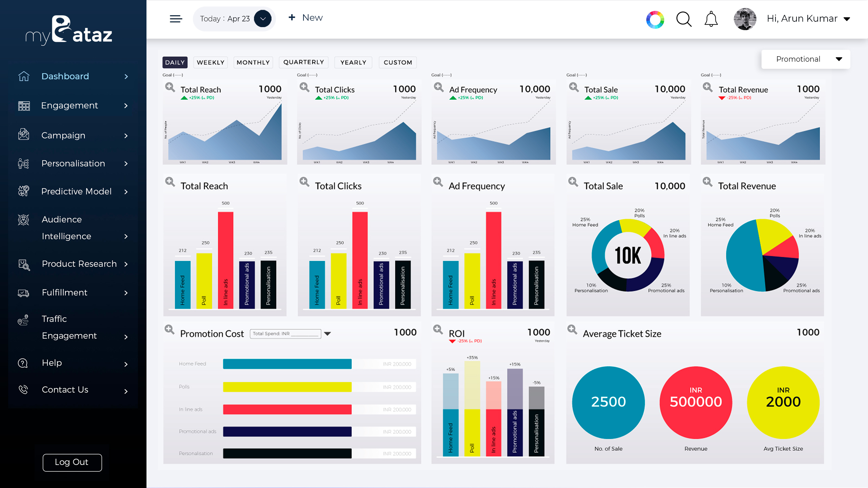The width and height of the screenshot is (868, 488).
Task: Click the zoom icon on ROI card
Action: click(x=438, y=329)
